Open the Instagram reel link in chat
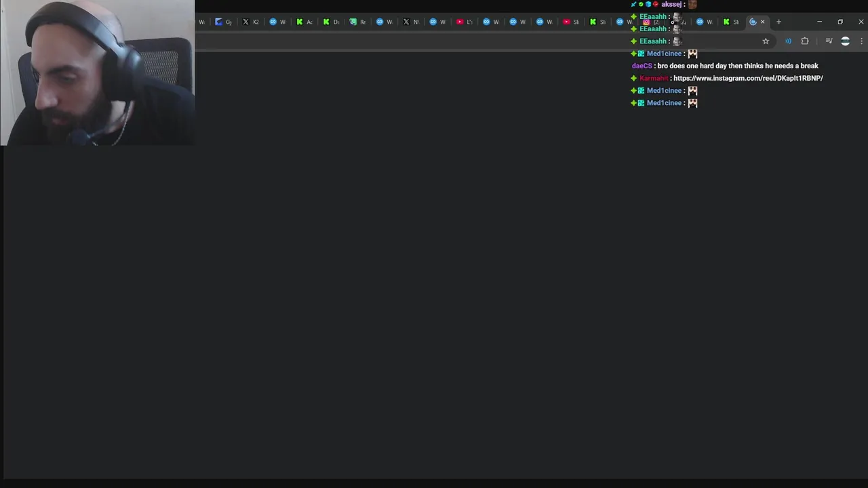The width and height of the screenshot is (868, 488). (748, 79)
